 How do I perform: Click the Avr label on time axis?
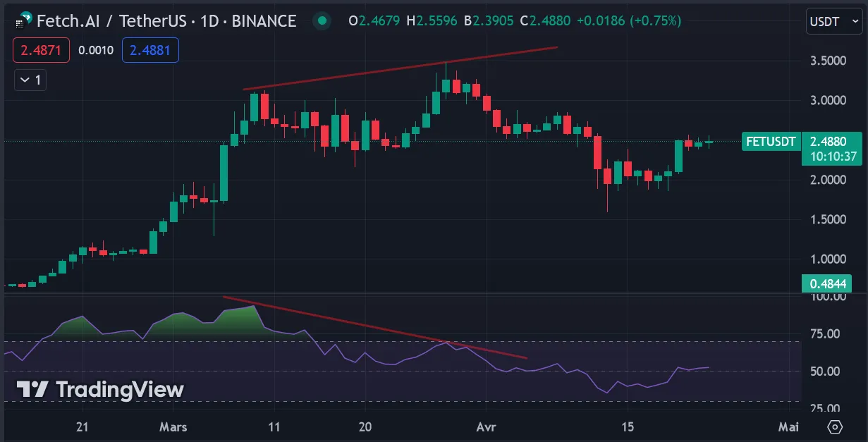(x=485, y=427)
